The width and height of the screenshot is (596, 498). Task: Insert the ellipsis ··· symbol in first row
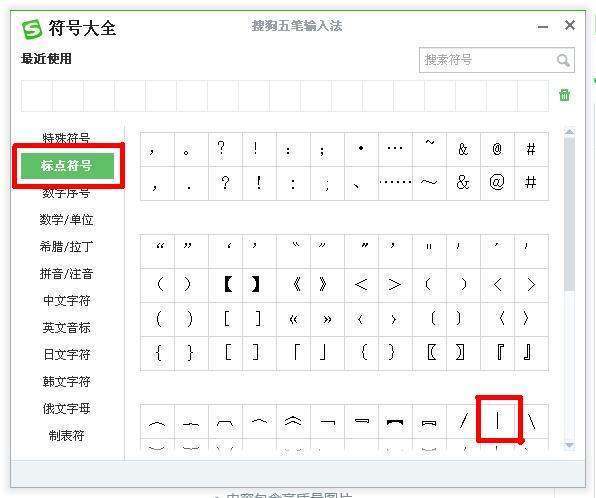point(395,148)
